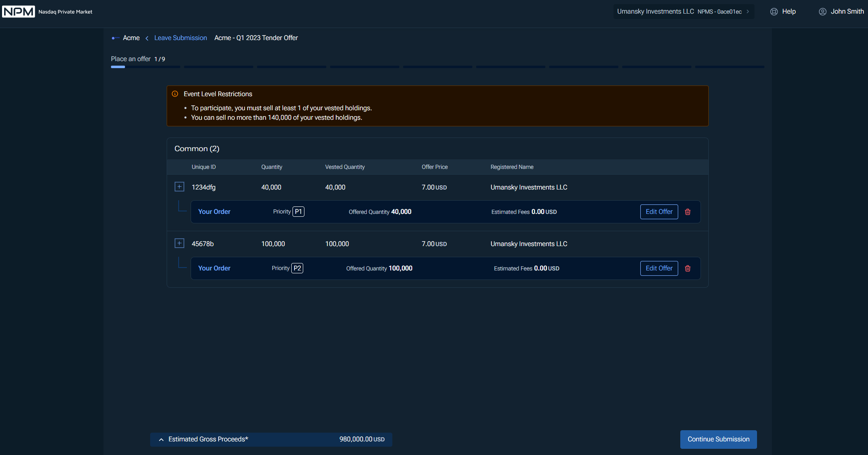Image resolution: width=868 pixels, height=455 pixels.
Task: Click the Leave Submission link
Action: coord(181,38)
